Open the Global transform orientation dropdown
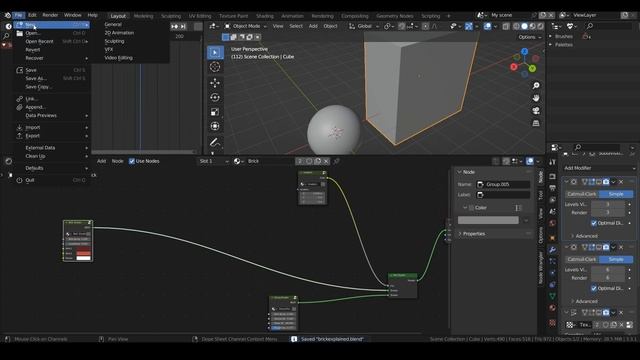The height and width of the screenshot is (360, 640). [364, 26]
